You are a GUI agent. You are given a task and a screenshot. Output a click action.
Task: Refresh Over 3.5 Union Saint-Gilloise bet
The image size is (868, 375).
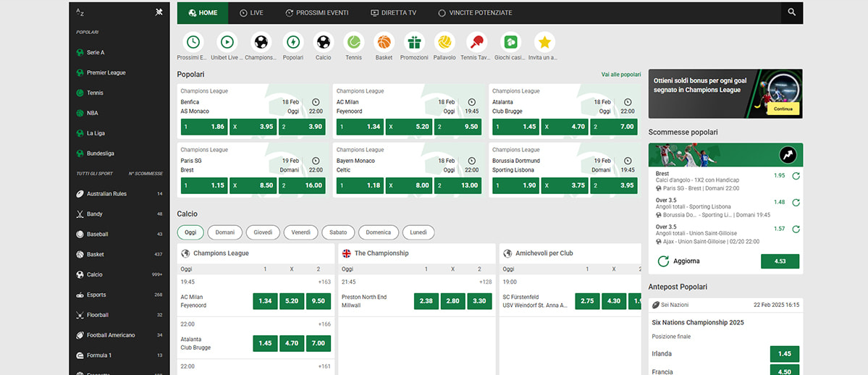point(796,229)
